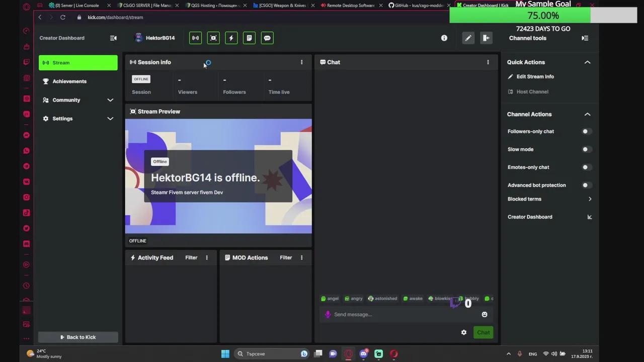This screenshot has height=362, width=644.
Task: Open chat settings gear icon
Action: coord(463,332)
